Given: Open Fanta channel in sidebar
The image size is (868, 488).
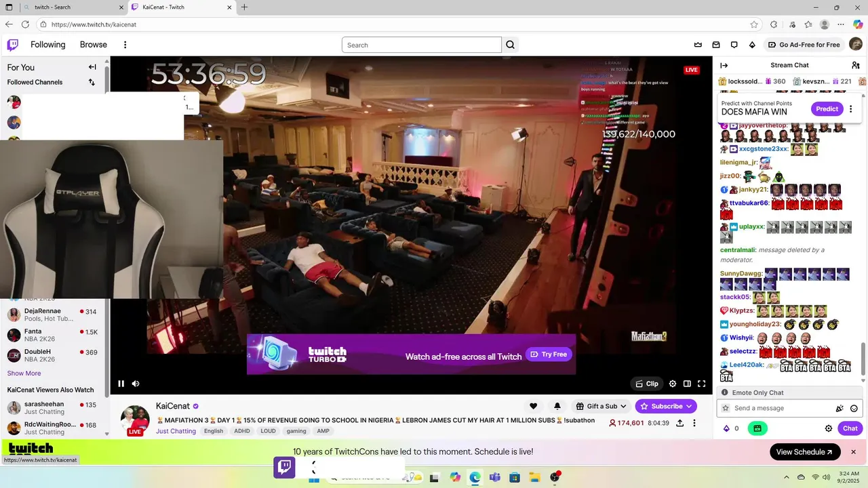Looking at the screenshot, I should [52, 335].
